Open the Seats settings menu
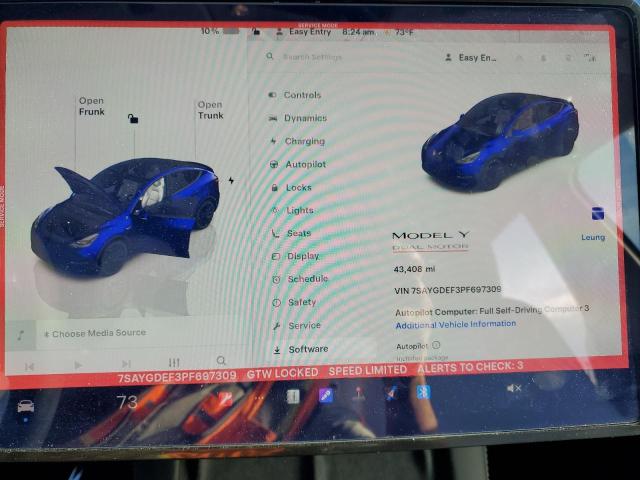Image resolution: width=640 pixels, height=480 pixels. click(291, 233)
